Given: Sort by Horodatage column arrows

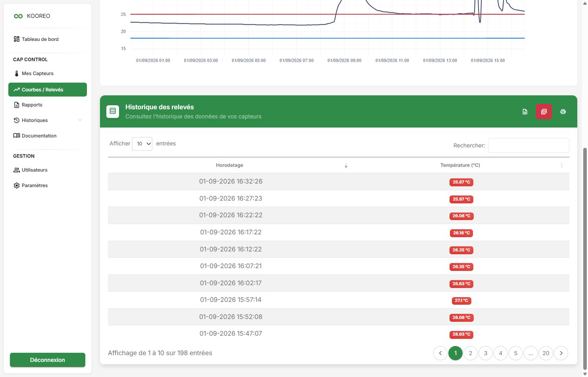Looking at the screenshot, I should [x=346, y=165].
